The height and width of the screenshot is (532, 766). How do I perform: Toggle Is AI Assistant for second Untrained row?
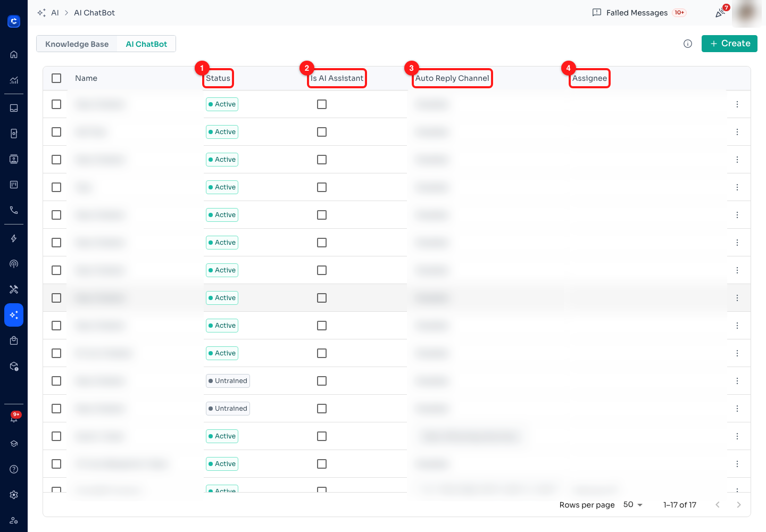pos(322,409)
